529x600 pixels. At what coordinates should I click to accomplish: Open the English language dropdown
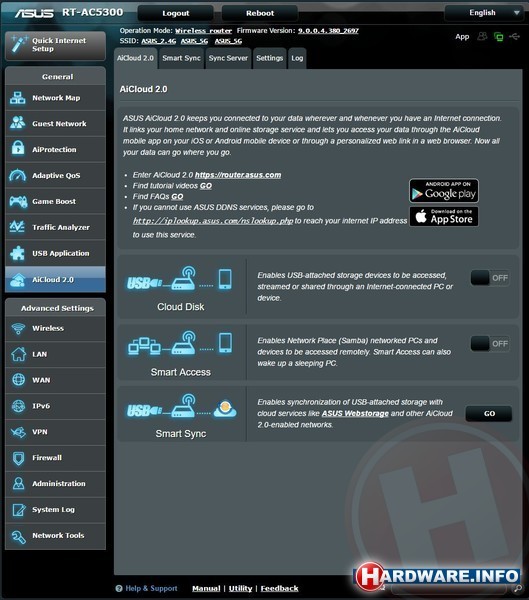484,13
